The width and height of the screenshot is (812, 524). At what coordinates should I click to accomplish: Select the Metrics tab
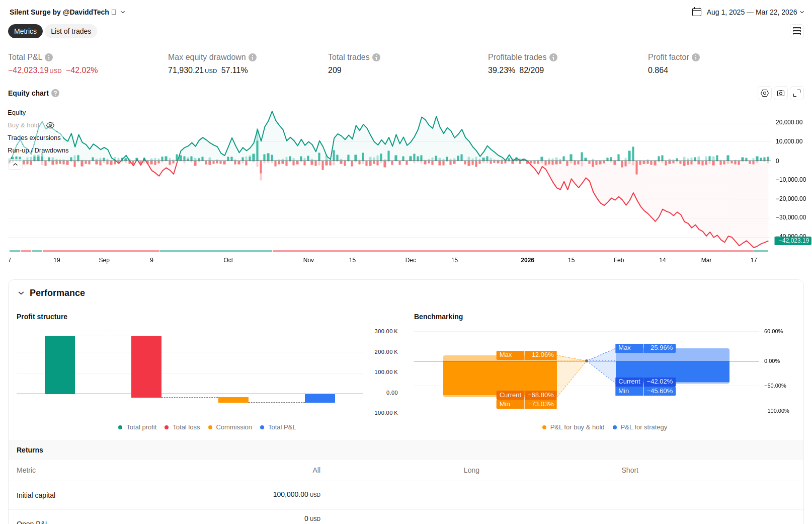[25, 31]
